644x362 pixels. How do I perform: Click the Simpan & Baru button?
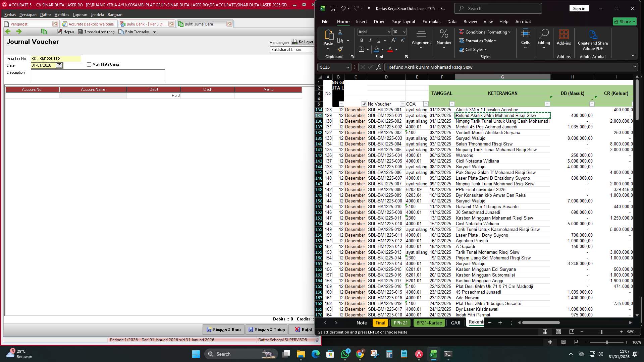point(223,330)
